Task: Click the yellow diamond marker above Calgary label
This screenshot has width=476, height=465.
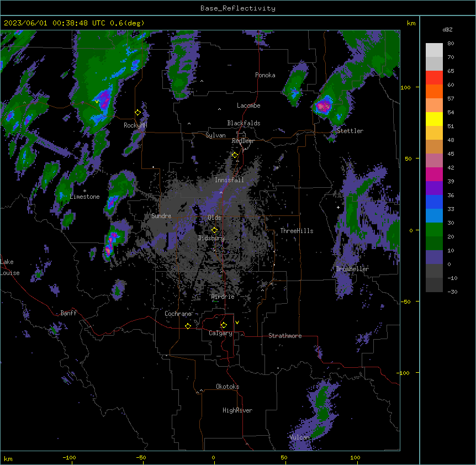Action: coord(224,325)
